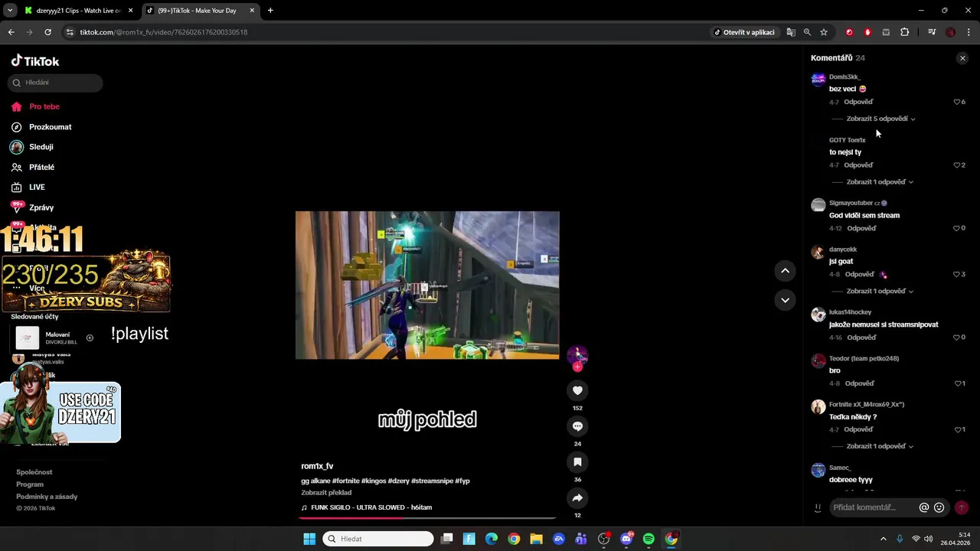The image size is (980, 551).
Task: Open the zoom magnifier icon in address bar
Action: 807,32
